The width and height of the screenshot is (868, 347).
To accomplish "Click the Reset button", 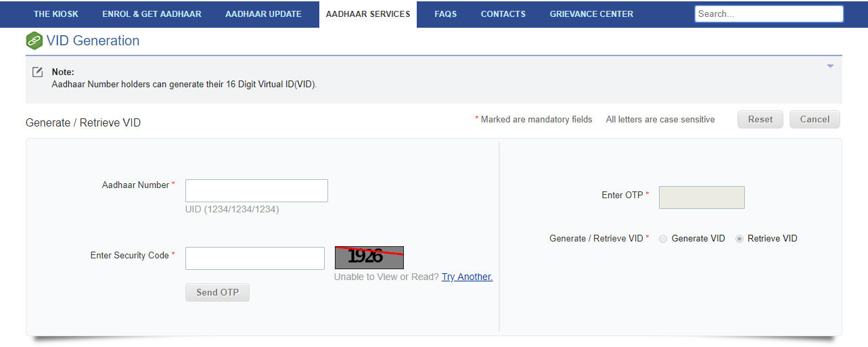I will click(x=760, y=120).
